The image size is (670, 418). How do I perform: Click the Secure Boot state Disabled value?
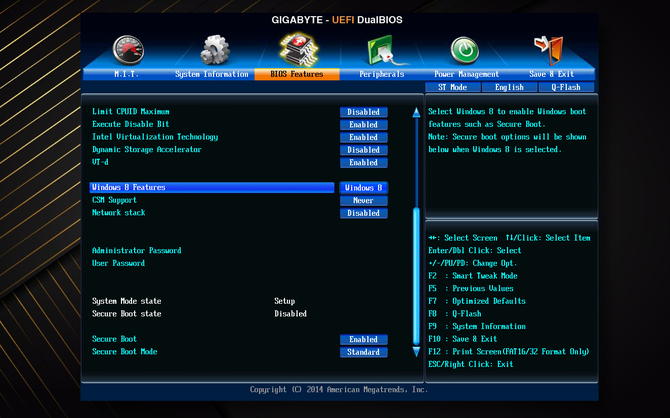(291, 314)
